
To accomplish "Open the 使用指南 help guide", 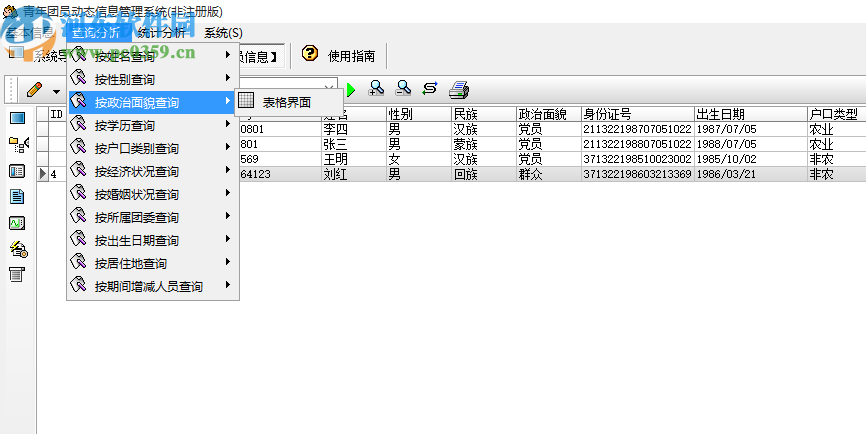I will coord(339,56).
